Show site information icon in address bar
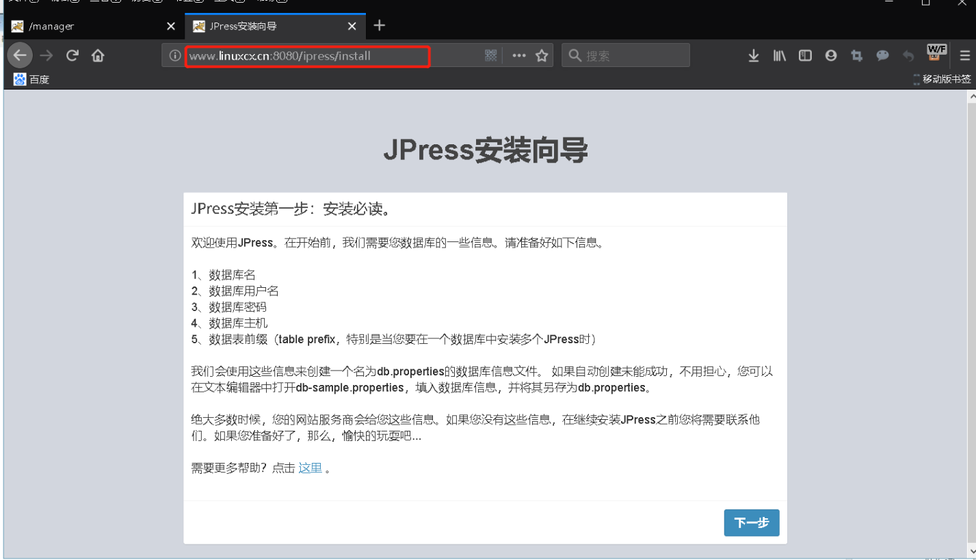 [174, 55]
